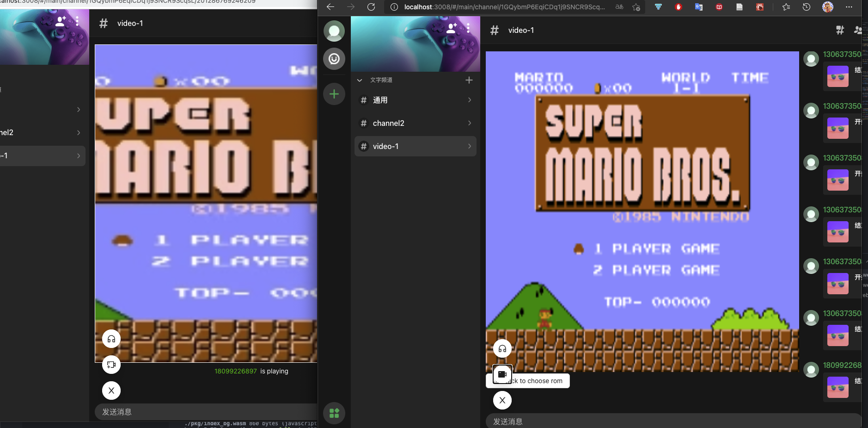The width and height of the screenshot is (868, 428).
Task: Open the red stop-hand adblock extension
Action: pyautogui.click(x=679, y=7)
